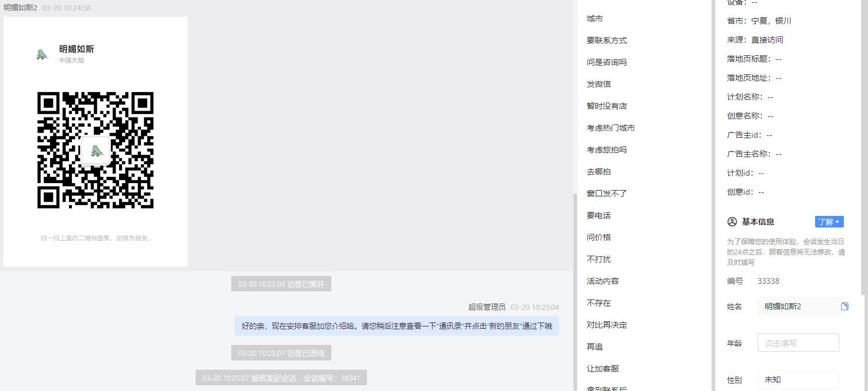Open the 性别 dropdown showing 未知
This screenshot has height=391, width=868.
pyautogui.click(x=798, y=380)
